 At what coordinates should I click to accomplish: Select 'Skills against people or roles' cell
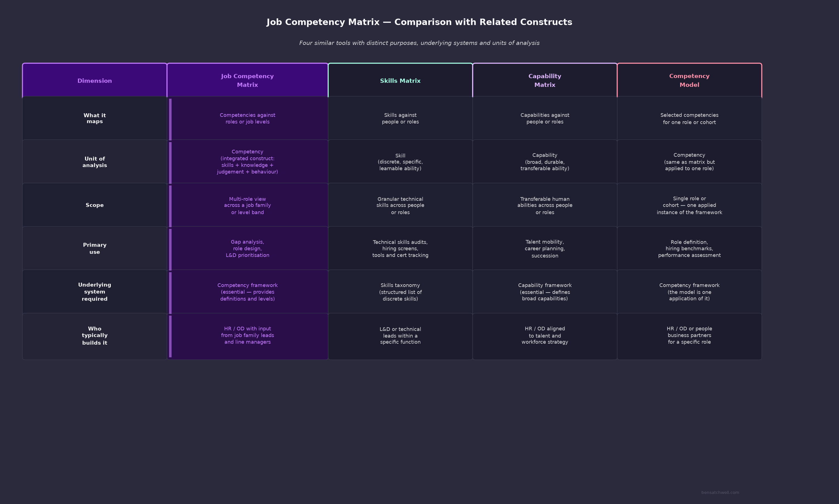[x=400, y=118]
